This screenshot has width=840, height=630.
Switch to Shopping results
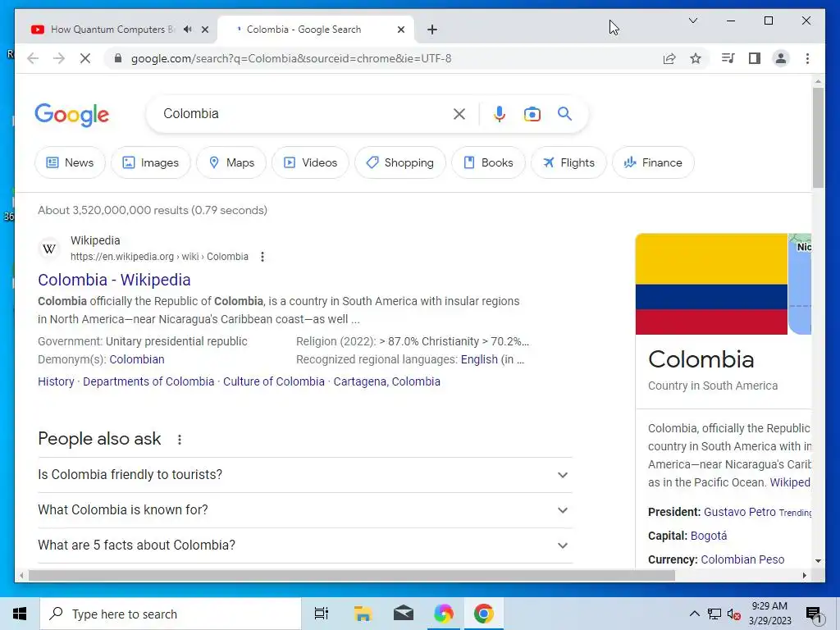tap(400, 162)
